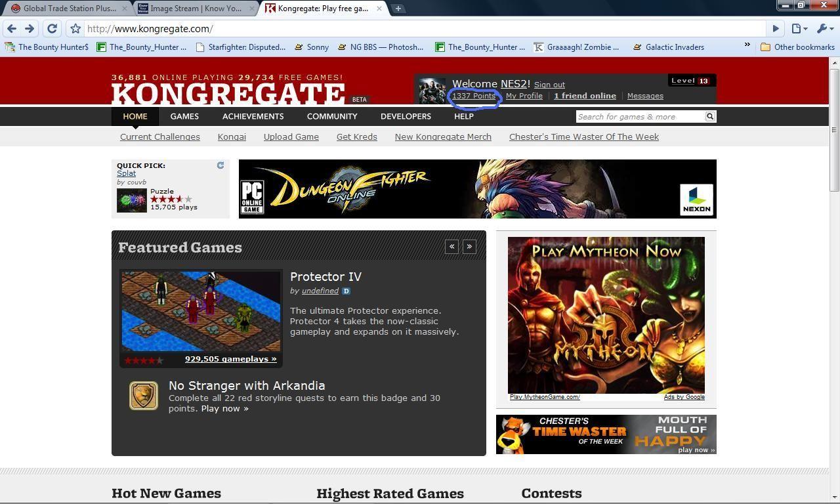
Task: Open the browser page menu dropdown
Action: tap(799, 29)
